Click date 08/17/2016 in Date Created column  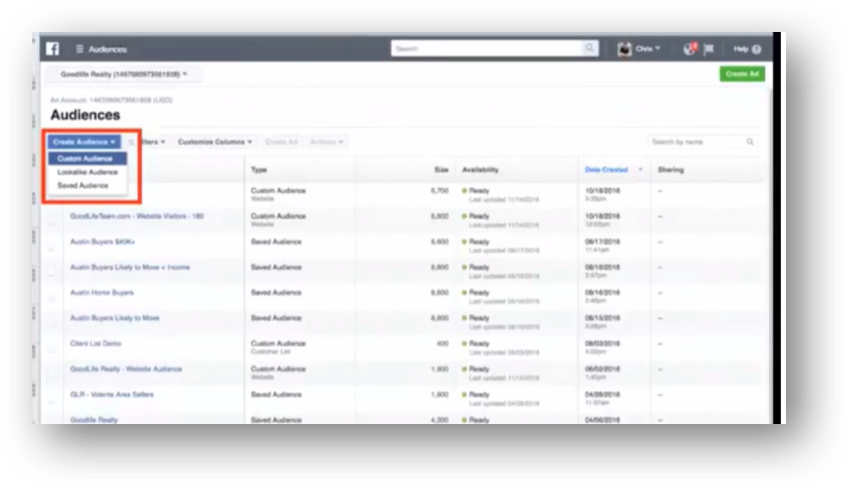click(602, 242)
